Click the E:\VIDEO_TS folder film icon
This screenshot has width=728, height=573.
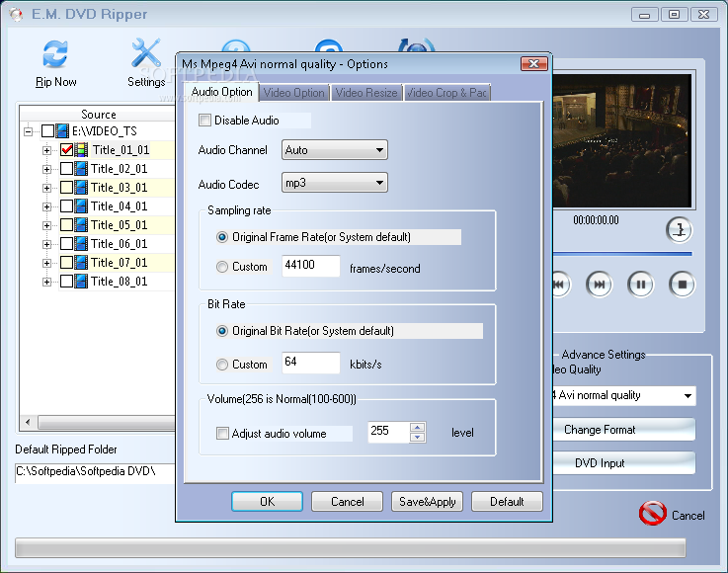pyautogui.click(x=62, y=131)
